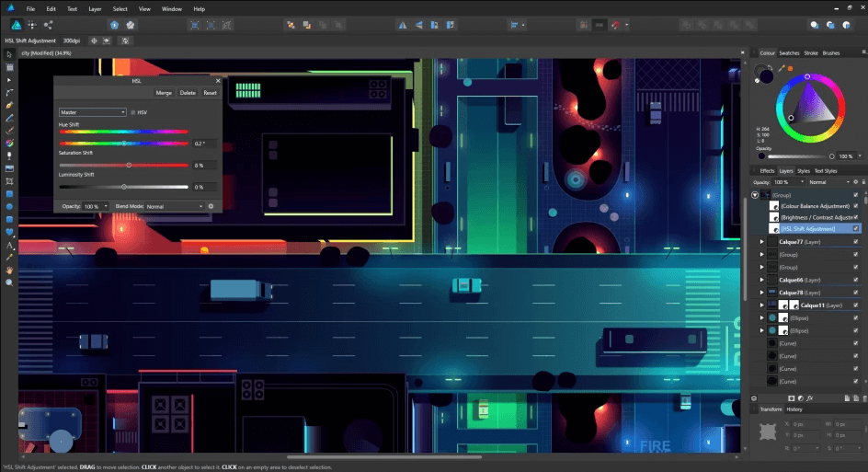Expand the Calque77 layer

(x=762, y=242)
